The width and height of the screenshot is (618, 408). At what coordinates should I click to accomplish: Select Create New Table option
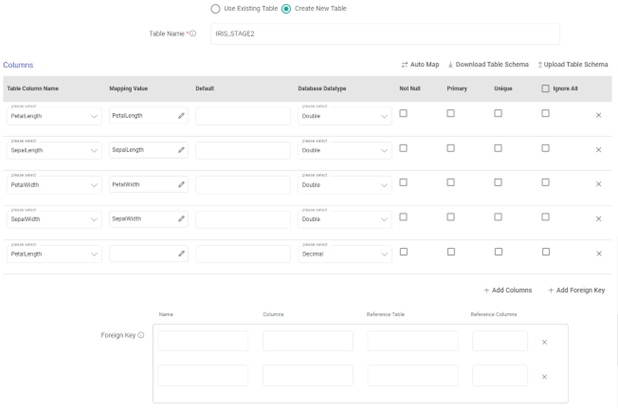coord(286,9)
